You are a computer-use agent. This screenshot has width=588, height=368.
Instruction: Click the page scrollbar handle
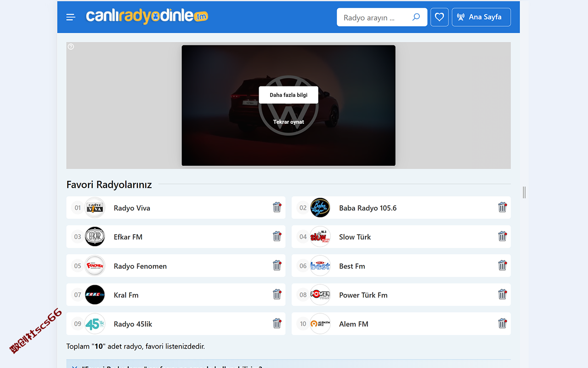[x=524, y=192]
